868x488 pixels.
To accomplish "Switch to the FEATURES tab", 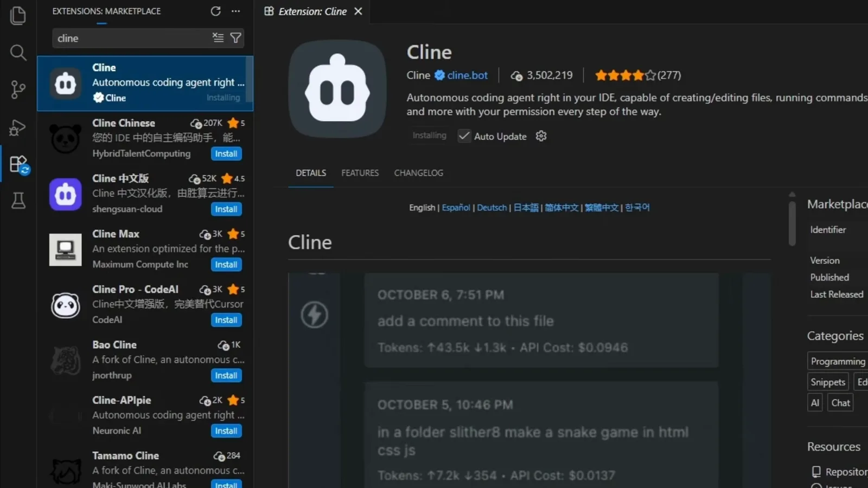I will (x=360, y=173).
